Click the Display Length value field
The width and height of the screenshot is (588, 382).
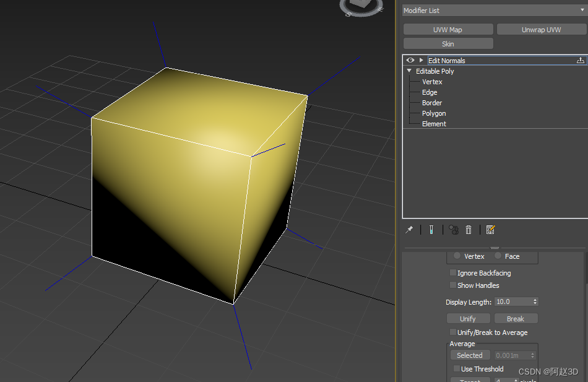[x=513, y=302]
